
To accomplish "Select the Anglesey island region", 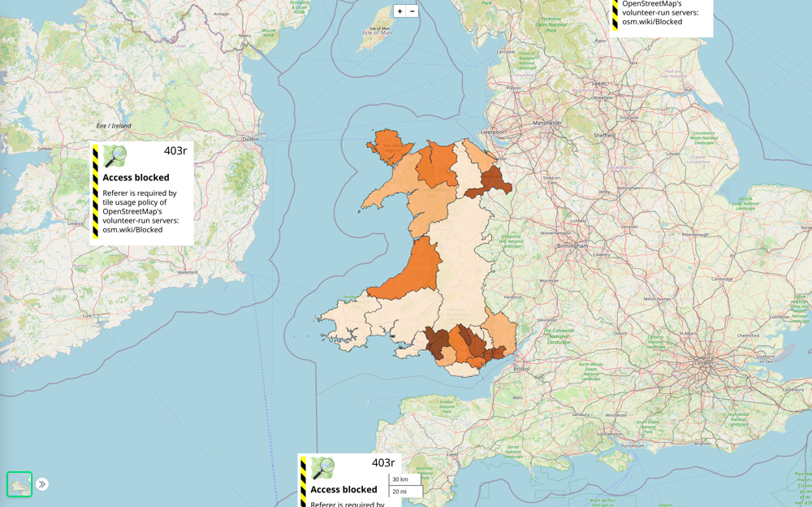I will (x=388, y=146).
